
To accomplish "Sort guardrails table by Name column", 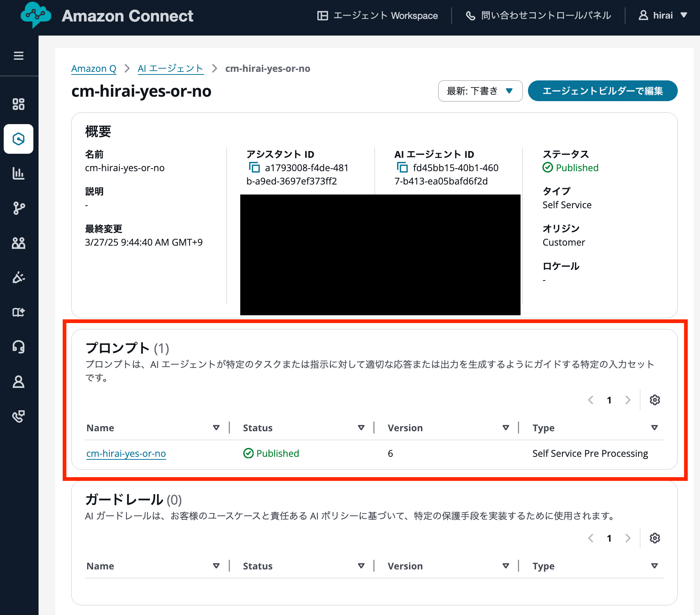I will point(216,566).
